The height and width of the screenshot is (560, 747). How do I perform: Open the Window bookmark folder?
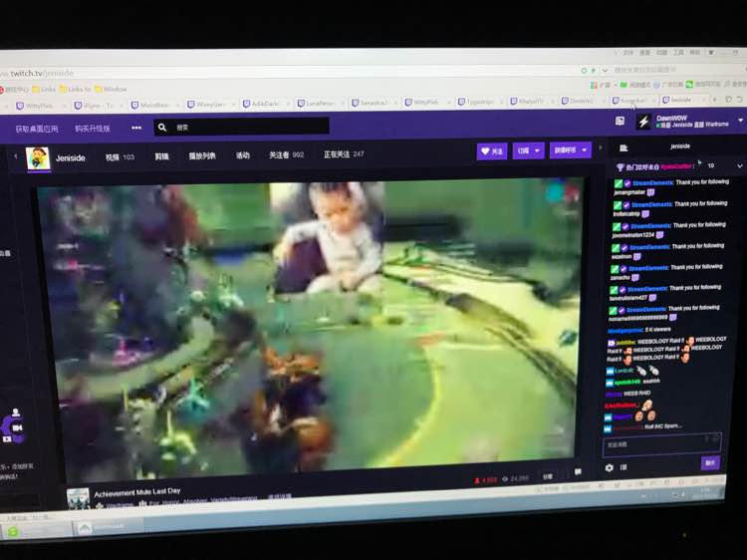pyautogui.click(x=111, y=89)
